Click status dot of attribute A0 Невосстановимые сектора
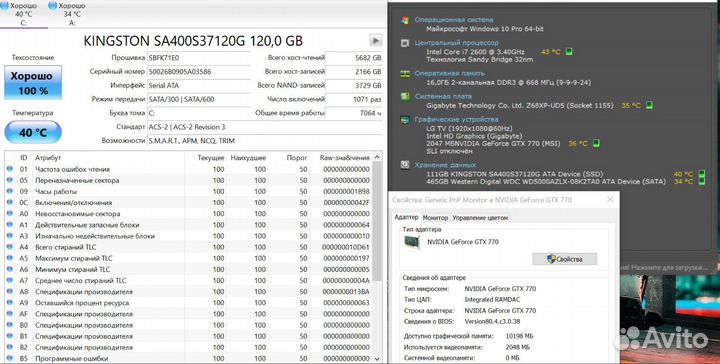 coord(10,213)
